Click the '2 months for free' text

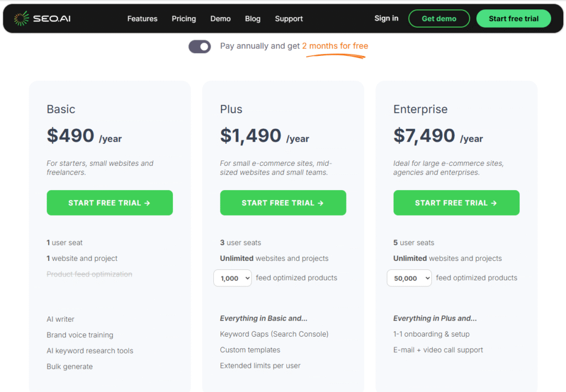tap(335, 46)
